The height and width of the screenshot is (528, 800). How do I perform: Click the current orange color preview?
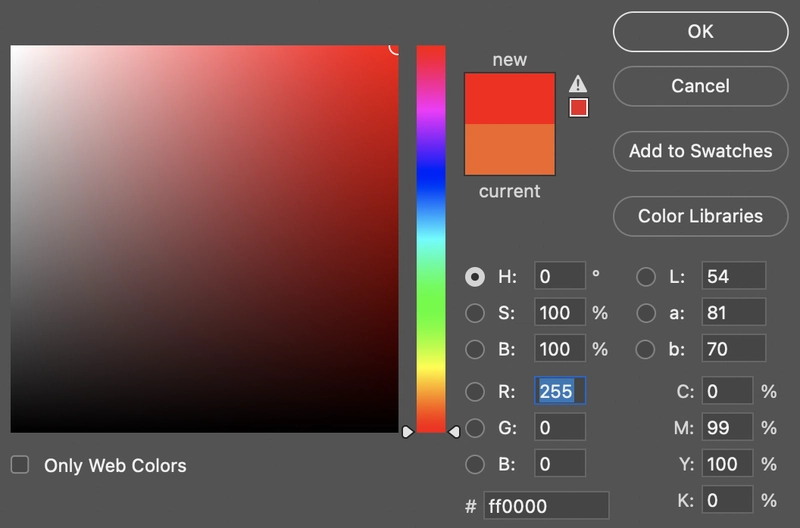point(510,149)
